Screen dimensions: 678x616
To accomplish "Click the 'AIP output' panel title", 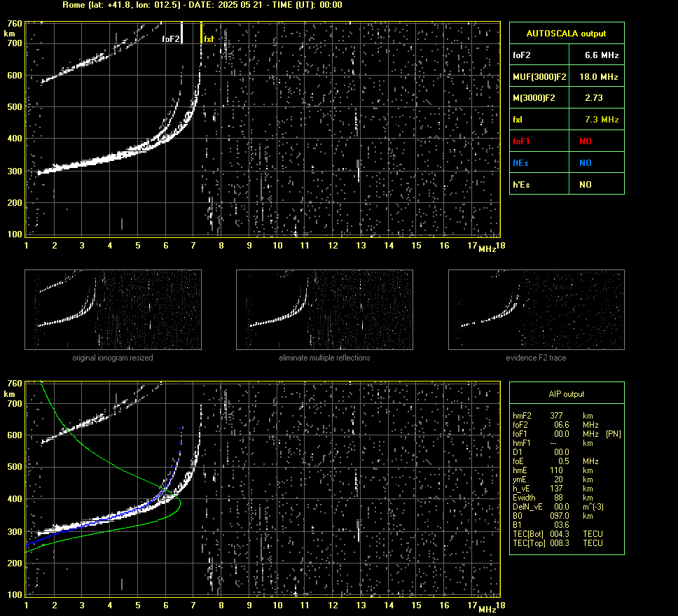I will pyautogui.click(x=566, y=394).
